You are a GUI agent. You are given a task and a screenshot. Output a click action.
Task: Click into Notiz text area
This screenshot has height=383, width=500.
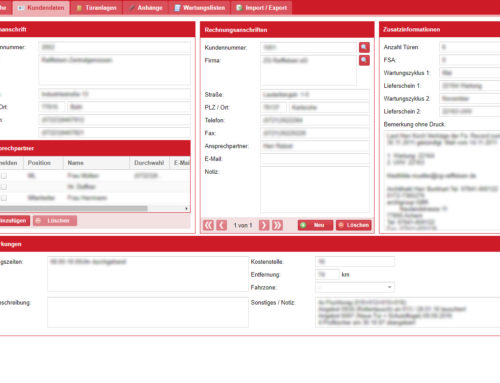(x=315, y=190)
